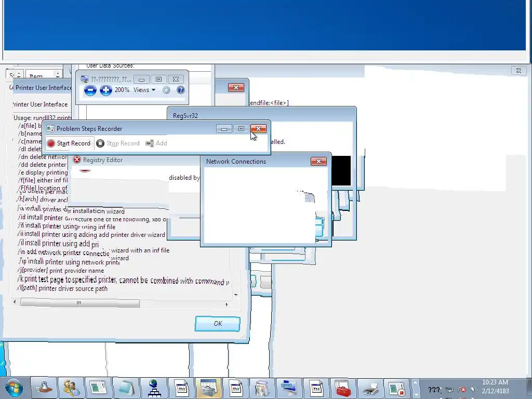Click Add comment in Problem Steps Recorder
Screen dimensions: 532x399
tap(156, 143)
